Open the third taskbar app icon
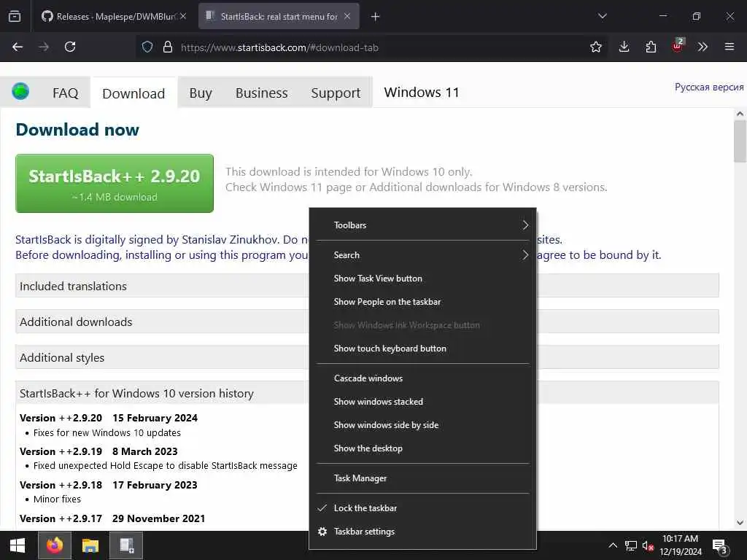This screenshot has width=747, height=560. [127, 545]
